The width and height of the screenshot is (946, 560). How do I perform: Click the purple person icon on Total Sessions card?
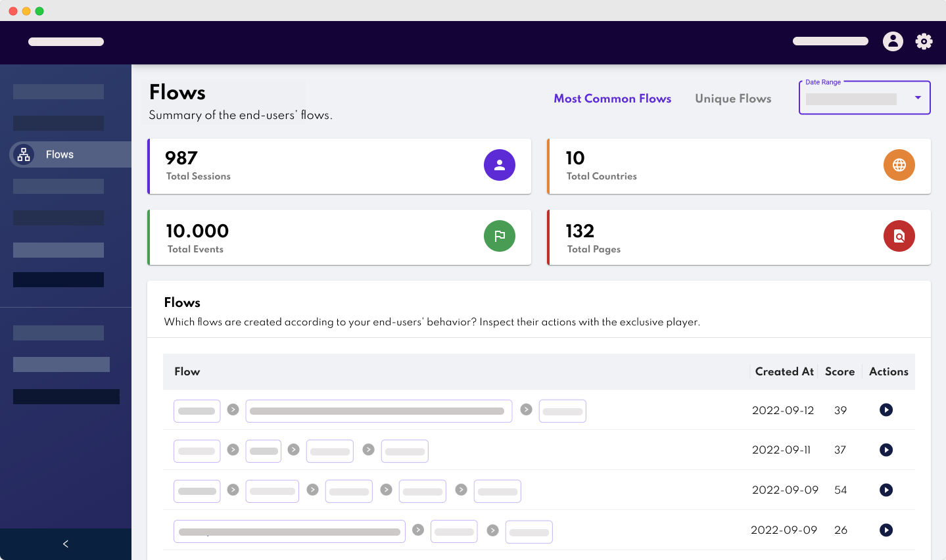500,165
